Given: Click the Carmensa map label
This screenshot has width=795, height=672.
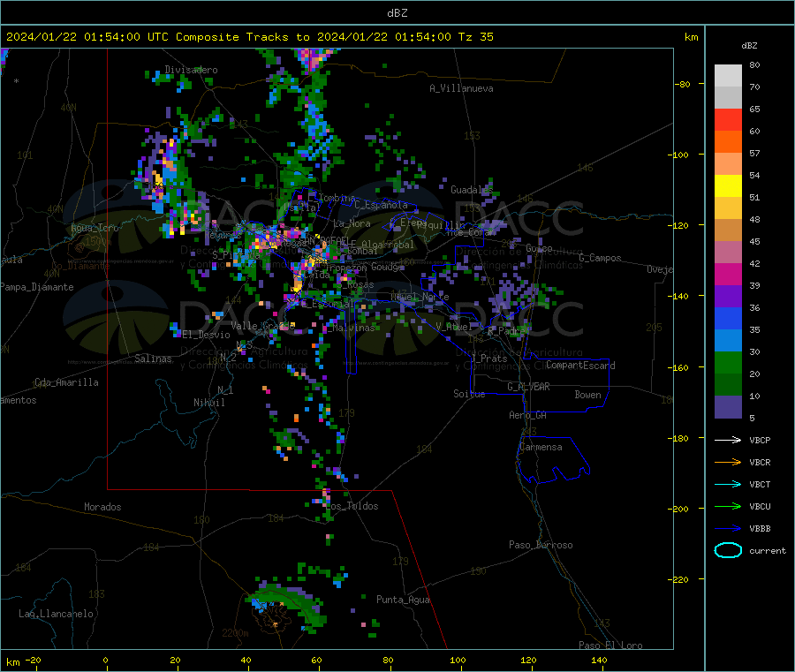Looking at the screenshot, I should 541,447.
